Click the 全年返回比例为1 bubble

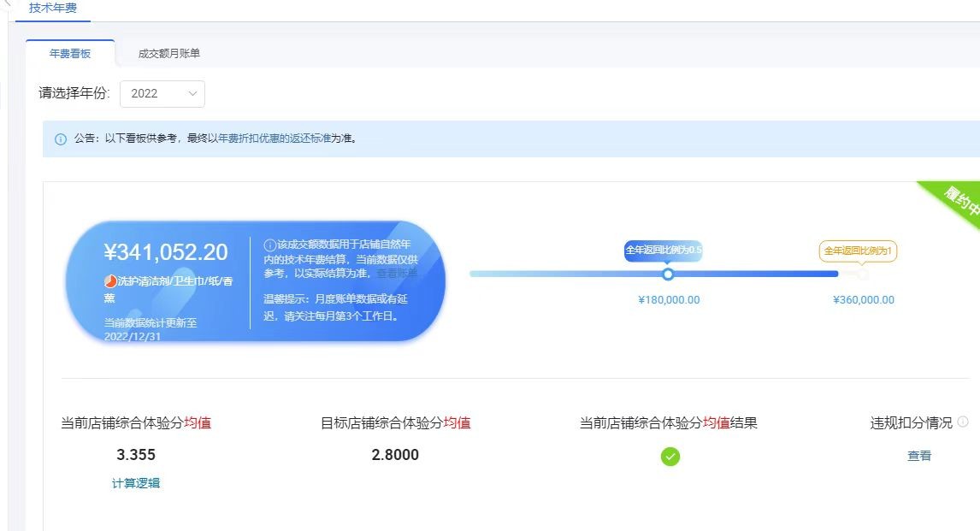[858, 251]
